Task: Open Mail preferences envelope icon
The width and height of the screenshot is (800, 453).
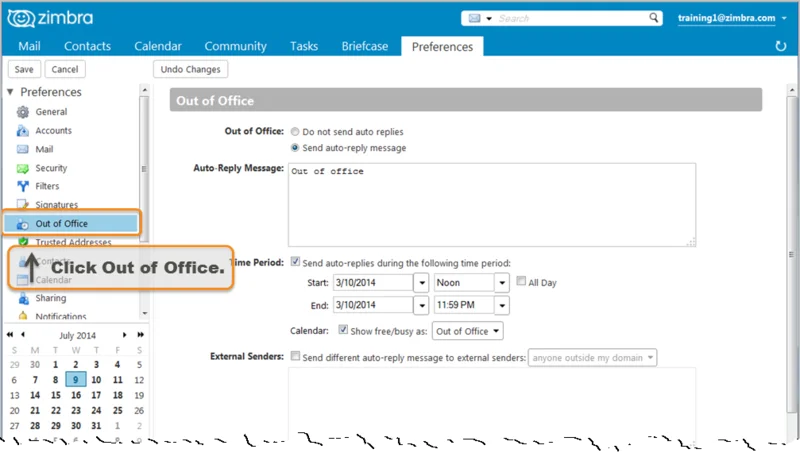Action: pyautogui.click(x=23, y=149)
